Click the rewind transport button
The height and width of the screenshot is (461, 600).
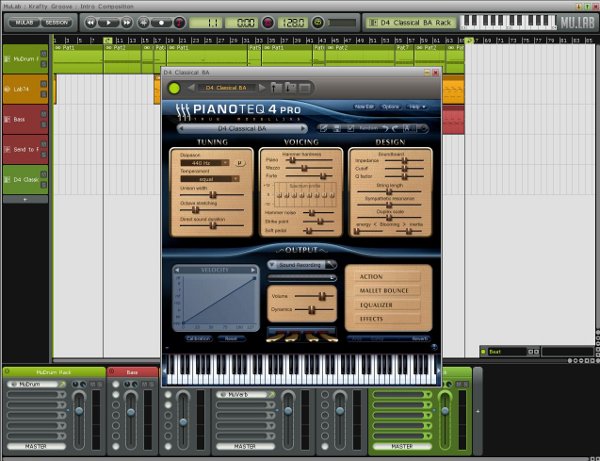(91, 23)
